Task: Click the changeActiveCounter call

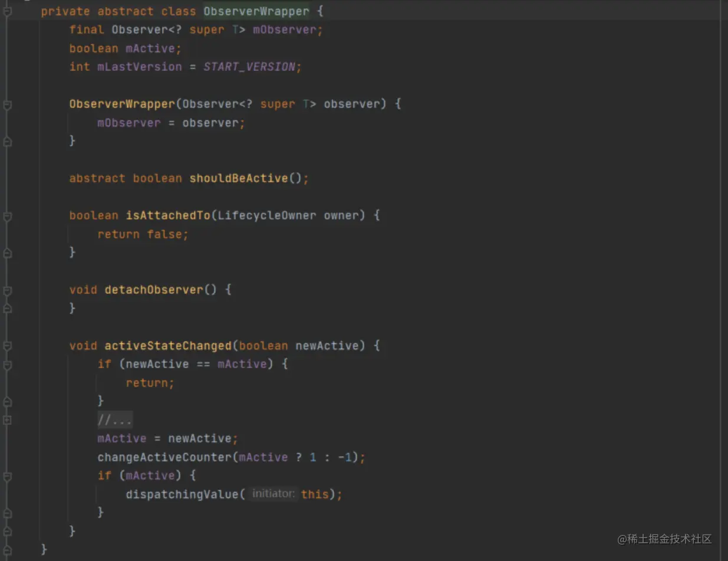Action: tap(164, 457)
